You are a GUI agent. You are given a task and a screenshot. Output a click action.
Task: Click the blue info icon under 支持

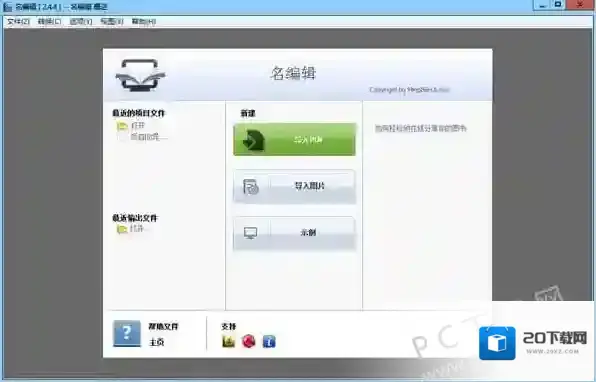pyautogui.click(x=269, y=341)
